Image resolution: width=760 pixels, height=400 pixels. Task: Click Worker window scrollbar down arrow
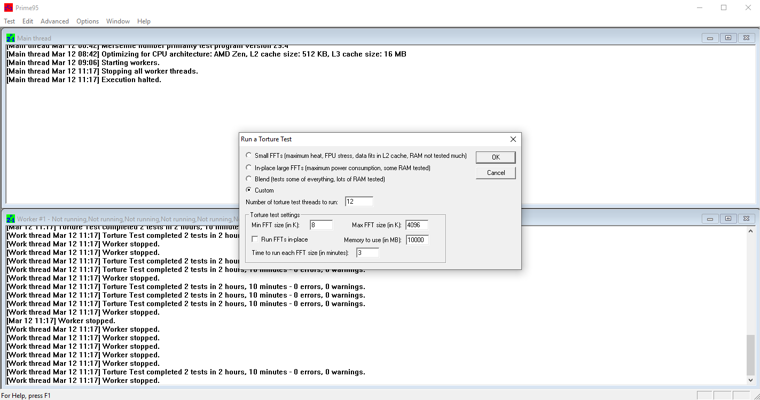point(750,381)
